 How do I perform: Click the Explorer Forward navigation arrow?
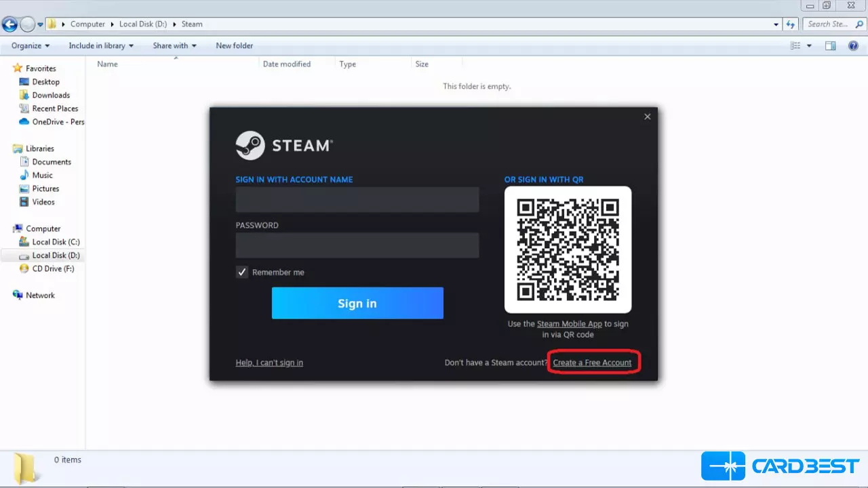27,24
